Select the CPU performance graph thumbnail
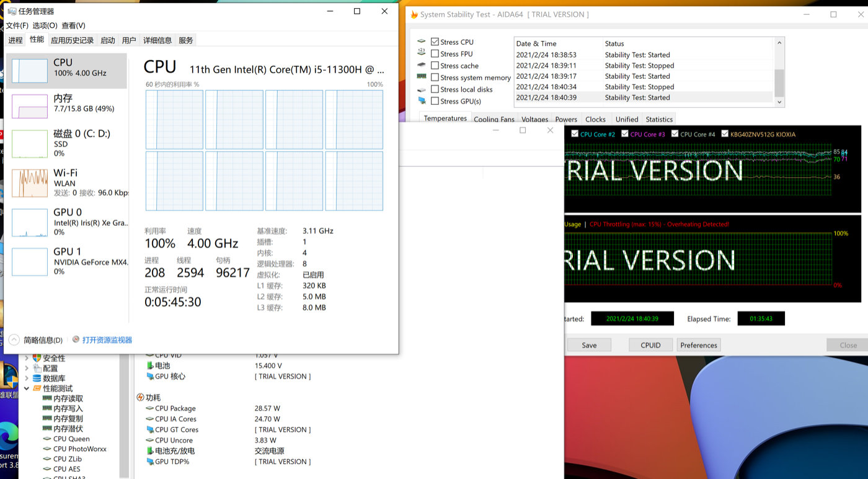 [x=30, y=71]
